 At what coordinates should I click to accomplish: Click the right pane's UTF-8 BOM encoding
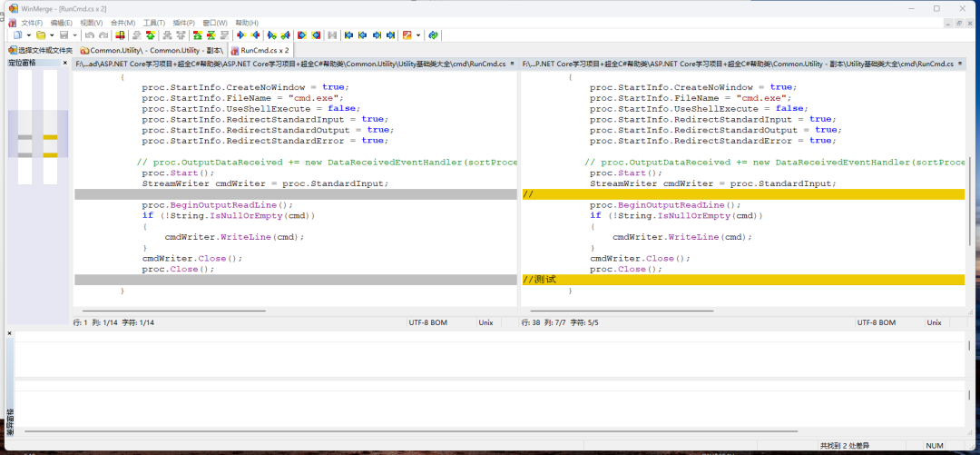[877, 322]
